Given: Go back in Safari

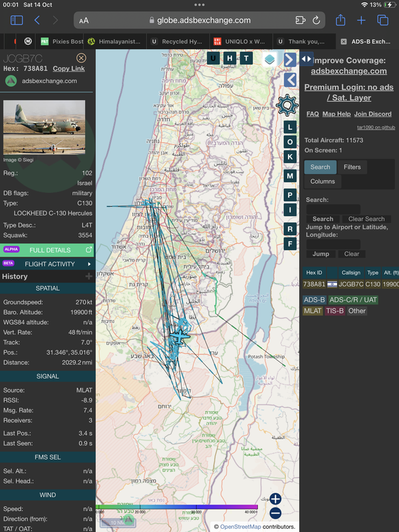Looking at the screenshot, I should click(37, 21).
